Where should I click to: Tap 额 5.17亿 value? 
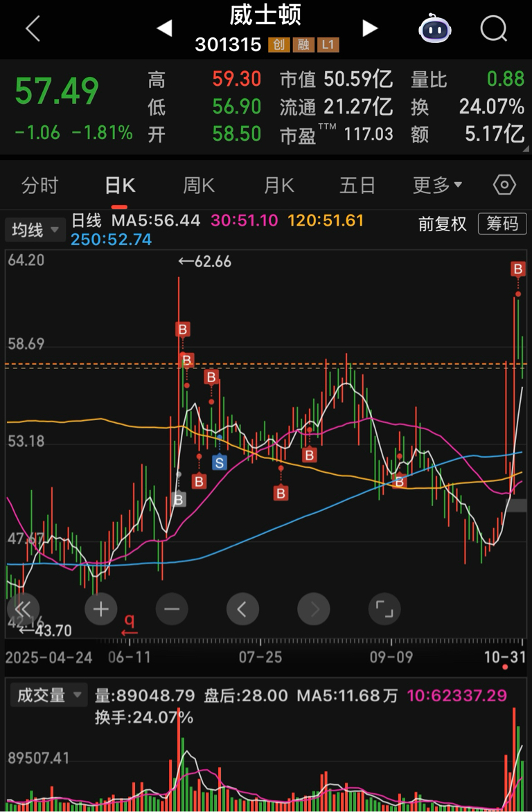point(495,134)
